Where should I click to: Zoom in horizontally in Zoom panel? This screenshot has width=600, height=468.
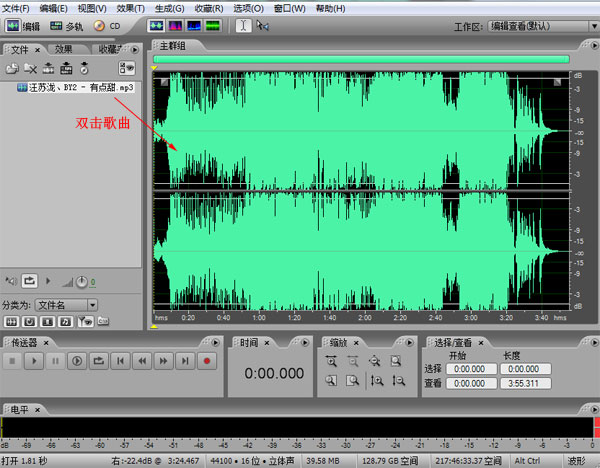point(331,361)
